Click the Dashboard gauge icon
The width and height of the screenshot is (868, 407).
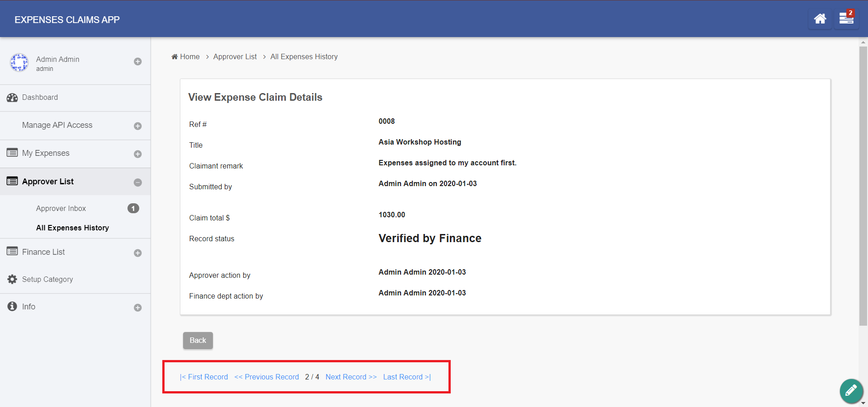pos(12,98)
